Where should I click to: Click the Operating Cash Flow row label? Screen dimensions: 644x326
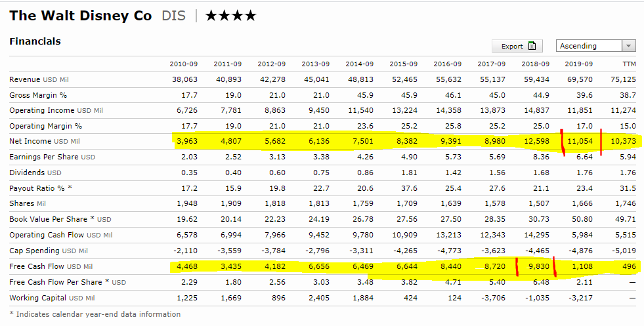coord(60,235)
